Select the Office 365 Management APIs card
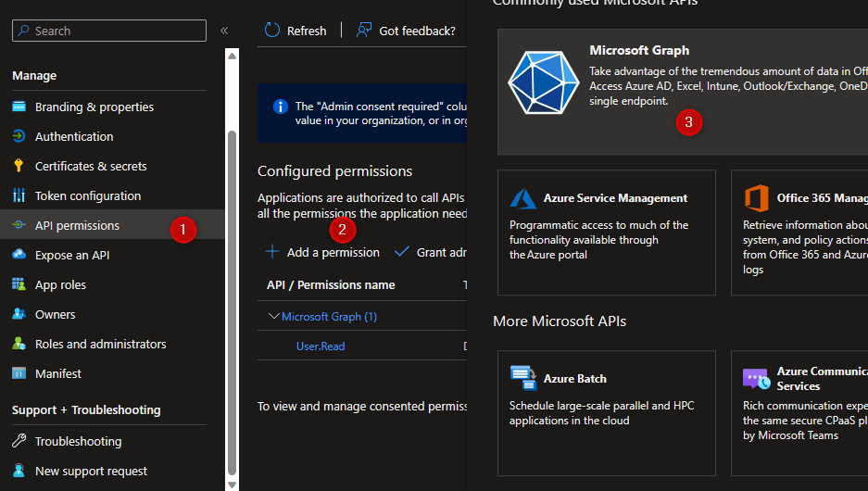 tap(799, 233)
